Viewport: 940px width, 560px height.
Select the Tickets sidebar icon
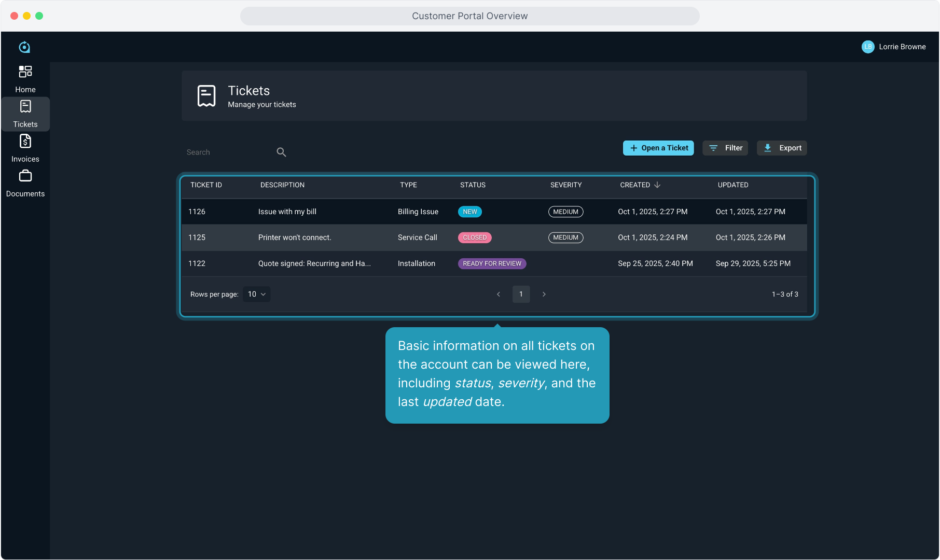coord(25,107)
